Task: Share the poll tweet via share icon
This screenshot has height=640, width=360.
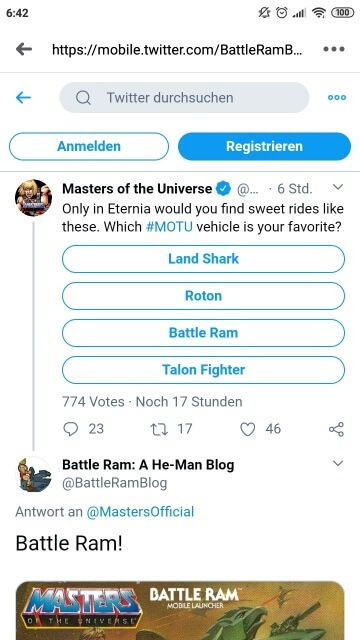Action: click(336, 429)
